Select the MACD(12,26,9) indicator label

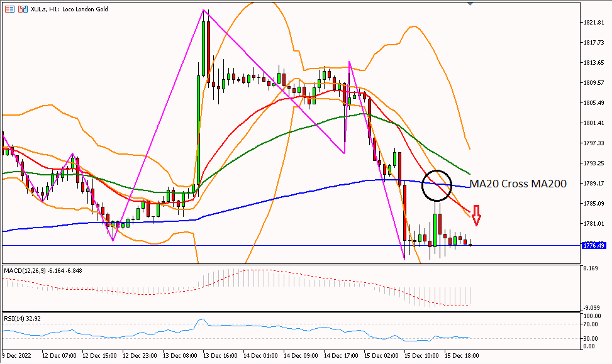[x=43, y=271]
